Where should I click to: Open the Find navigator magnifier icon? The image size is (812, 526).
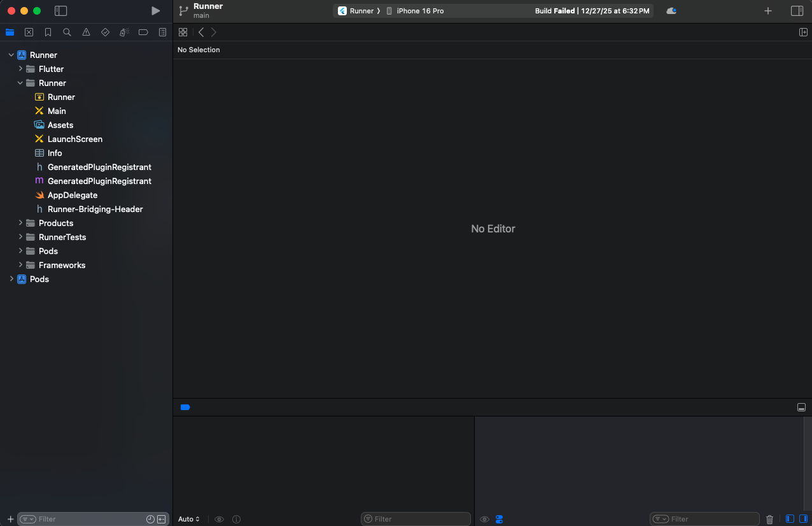click(67, 32)
